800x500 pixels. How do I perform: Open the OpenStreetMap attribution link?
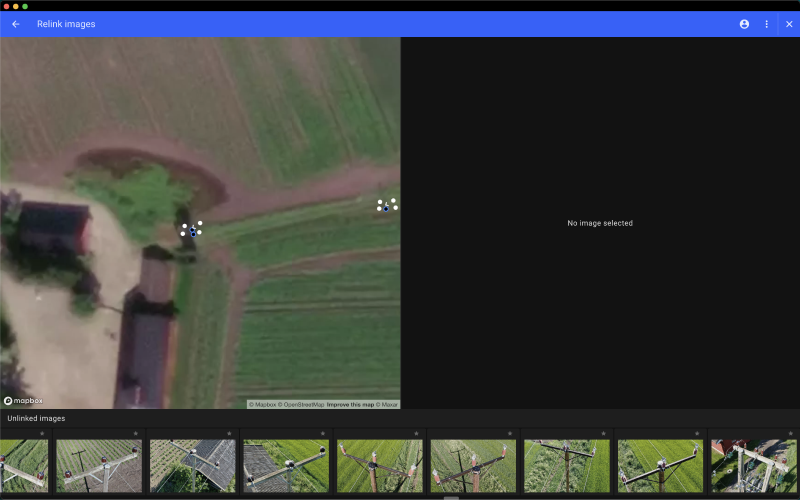[302, 404]
